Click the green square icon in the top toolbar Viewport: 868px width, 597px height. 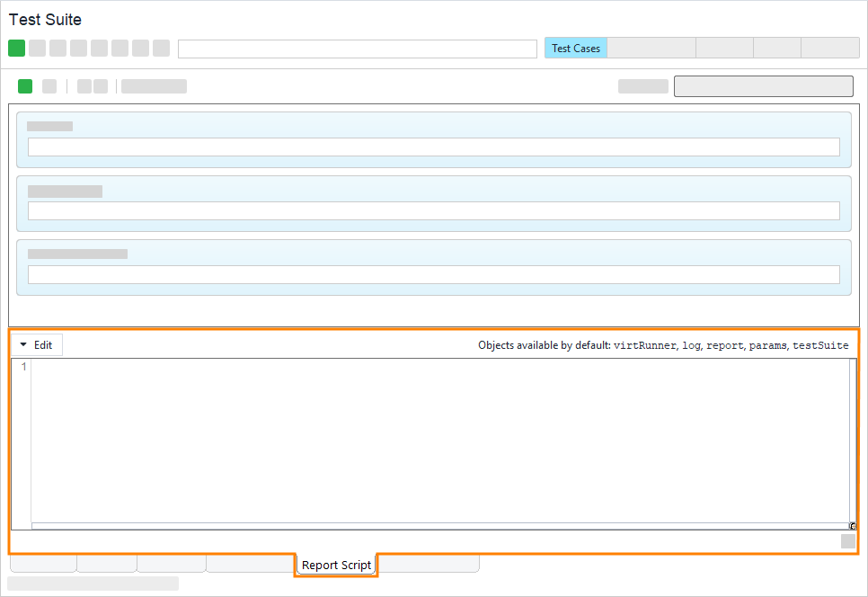[x=16, y=48]
